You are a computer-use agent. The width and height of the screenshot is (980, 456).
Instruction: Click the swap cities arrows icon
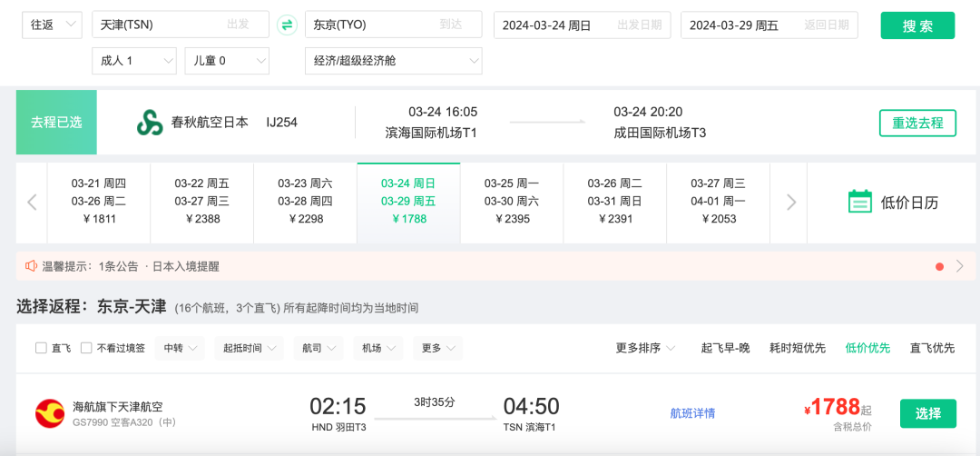click(x=288, y=25)
